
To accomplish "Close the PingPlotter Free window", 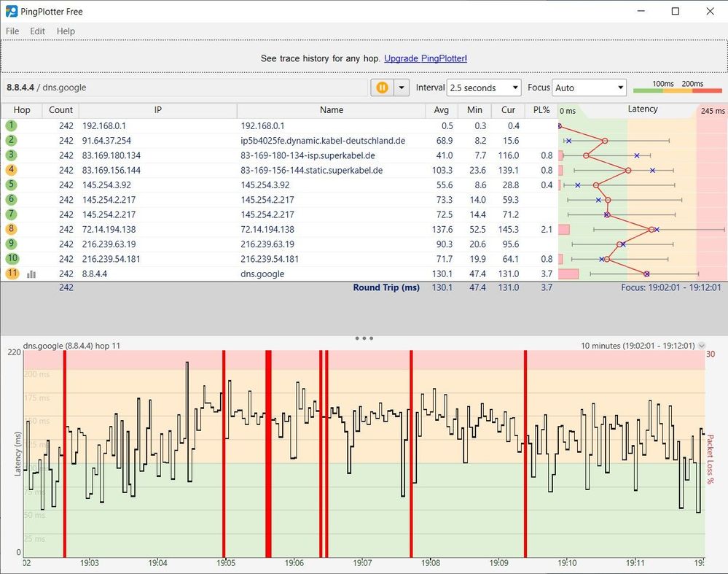I will tap(711, 11).
